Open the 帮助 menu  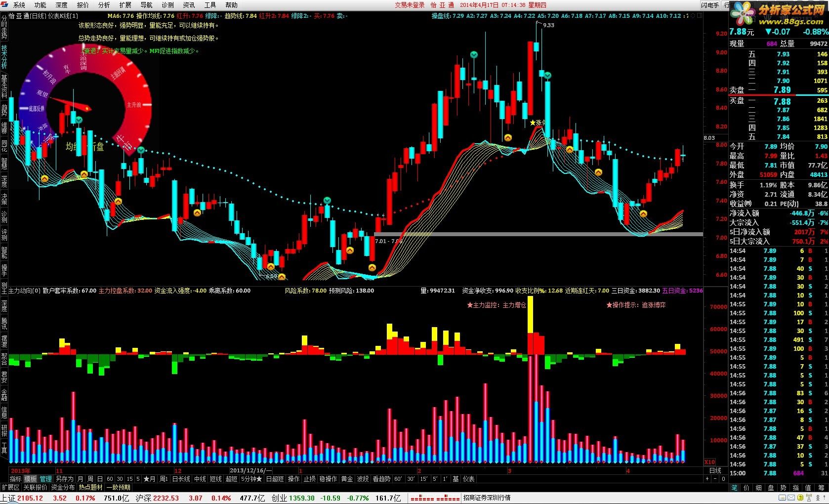point(231,5)
